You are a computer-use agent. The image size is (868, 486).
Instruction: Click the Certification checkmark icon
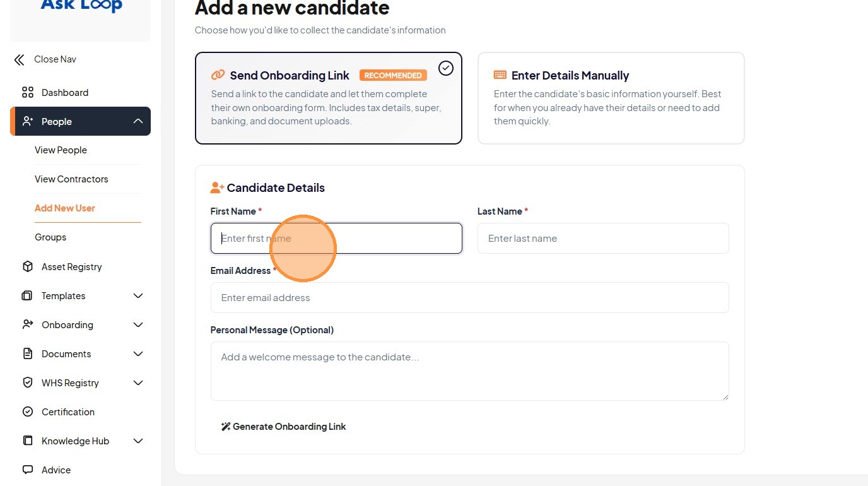(x=28, y=412)
